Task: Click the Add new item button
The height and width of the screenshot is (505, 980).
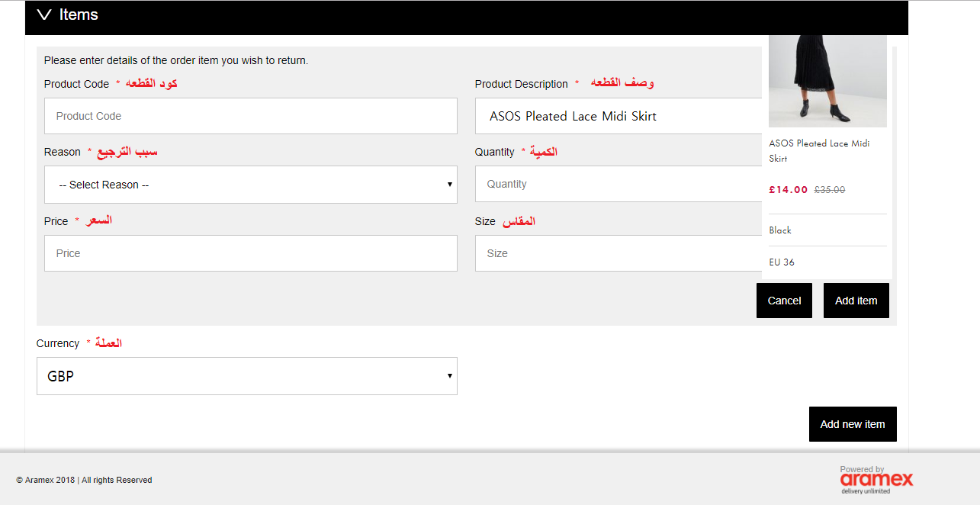Action: [x=853, y=424]
